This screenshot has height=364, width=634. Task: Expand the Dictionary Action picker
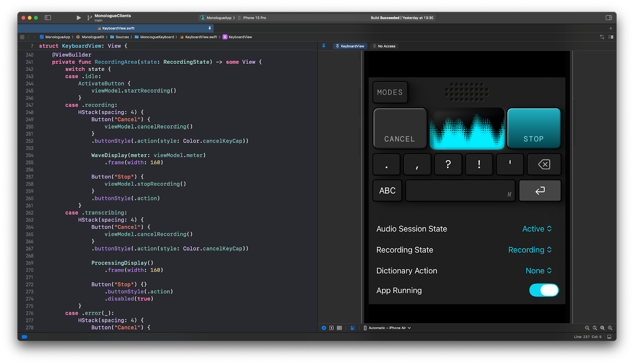pos(539,271)
